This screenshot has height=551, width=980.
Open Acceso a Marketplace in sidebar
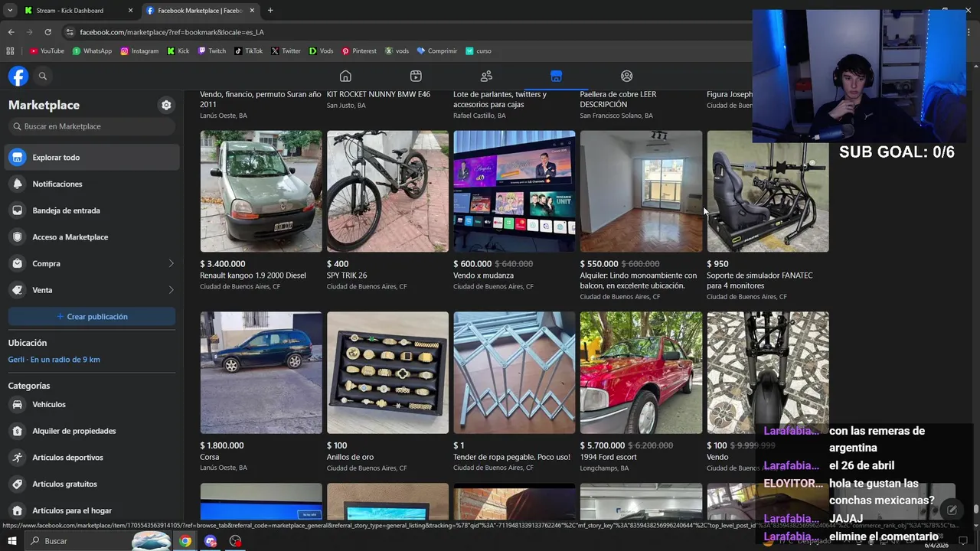tap(92, 237)
